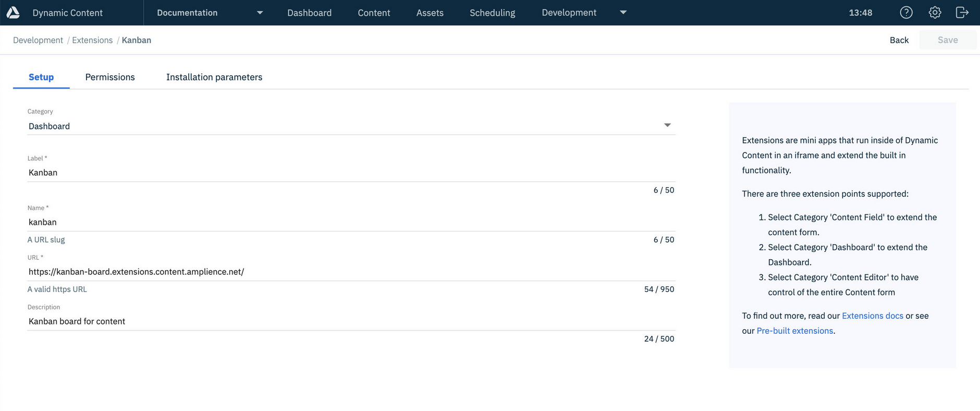Click the log out icon

coord(962,13)
